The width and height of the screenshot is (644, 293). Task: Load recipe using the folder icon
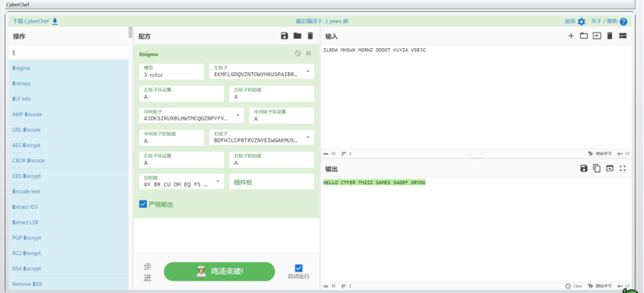297,36
